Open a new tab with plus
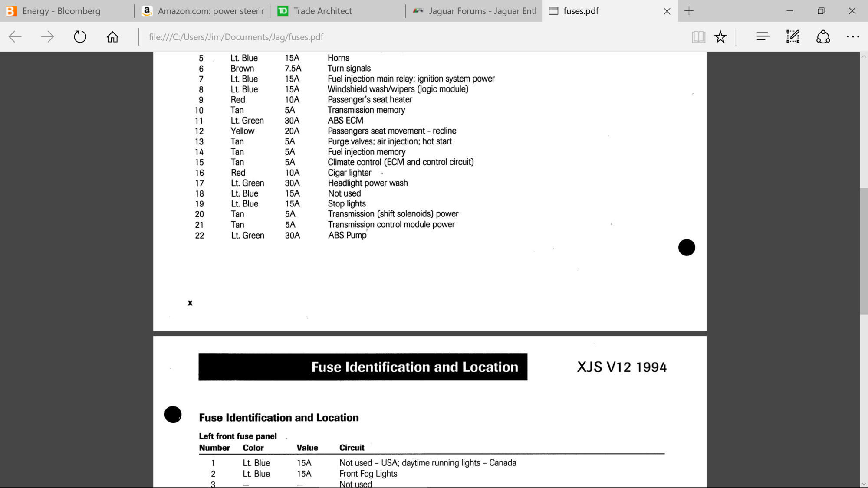Image resolution: width=868 pixels, height=488 pixels. [689, 11]
